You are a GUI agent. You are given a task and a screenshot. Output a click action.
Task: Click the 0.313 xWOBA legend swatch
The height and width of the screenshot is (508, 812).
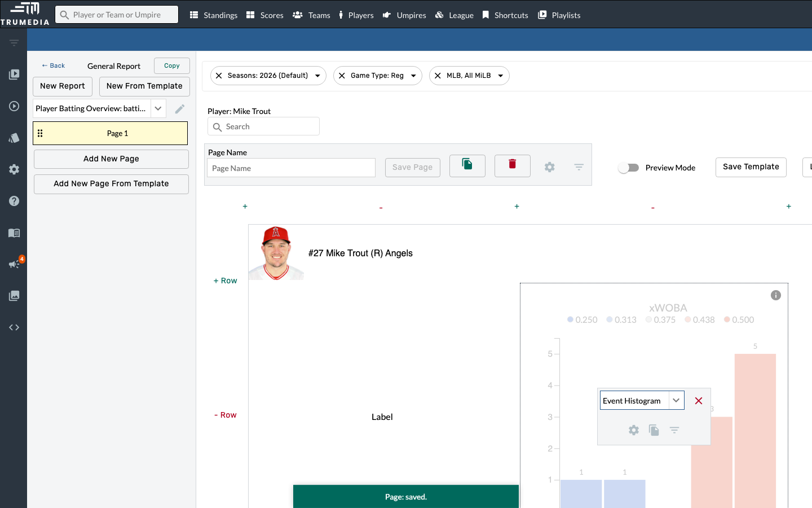click(x=610, y=319)
